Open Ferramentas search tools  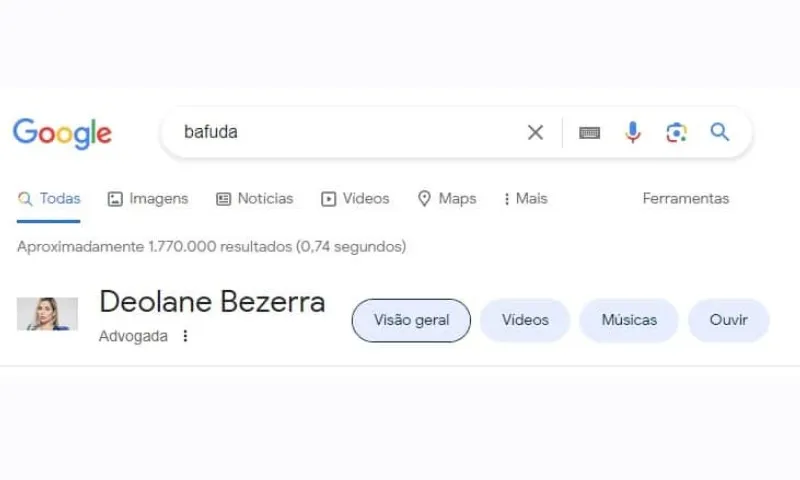pyautogui.click(x=686, y=198)
